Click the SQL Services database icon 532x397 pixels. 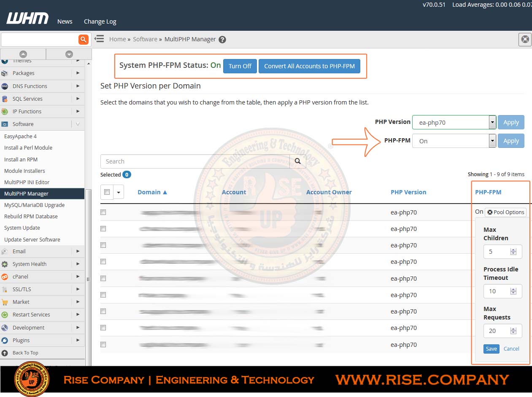point(5,99)
